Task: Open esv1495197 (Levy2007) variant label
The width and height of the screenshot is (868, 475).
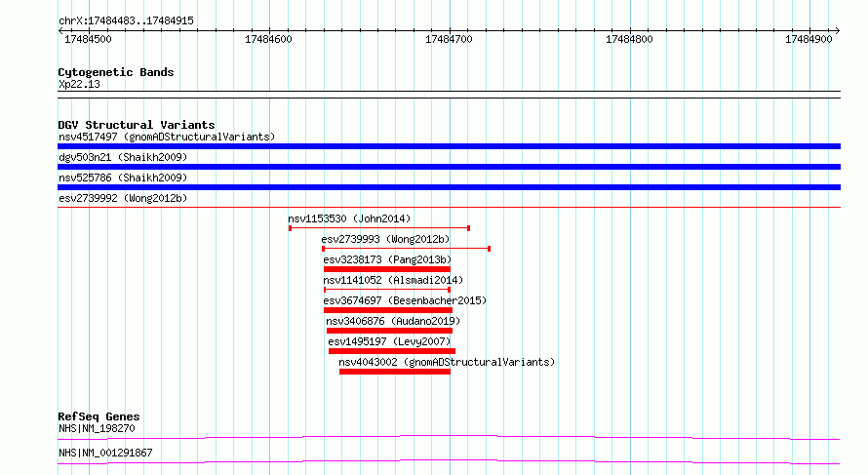Action: 390,341
